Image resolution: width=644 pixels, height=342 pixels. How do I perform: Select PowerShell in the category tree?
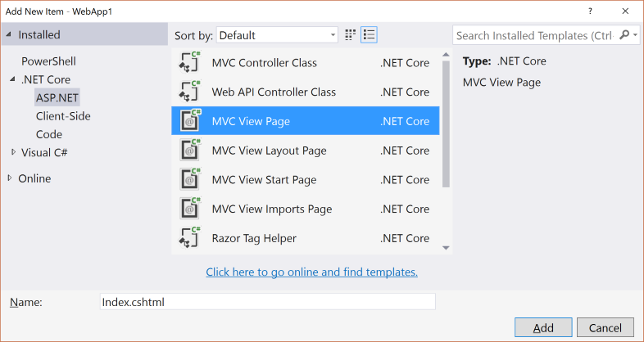(48, 61)
